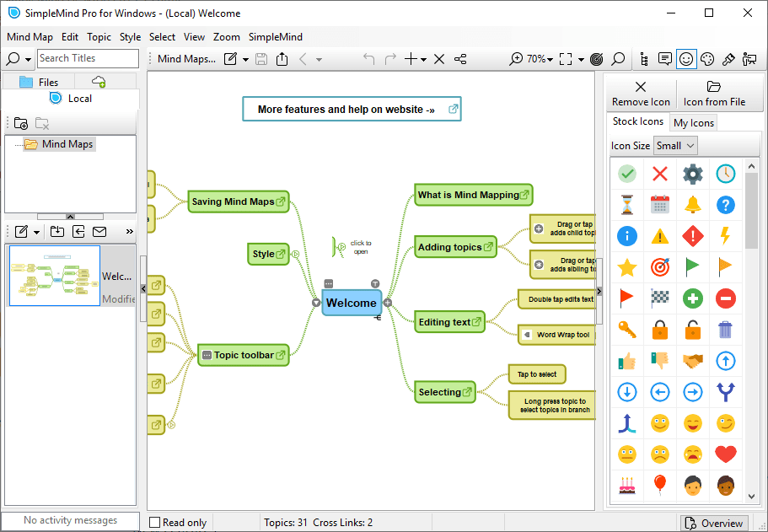Click the Undo arrow in toolbar
This screenshot has width=768, height=532.
[x=368, y=59]
